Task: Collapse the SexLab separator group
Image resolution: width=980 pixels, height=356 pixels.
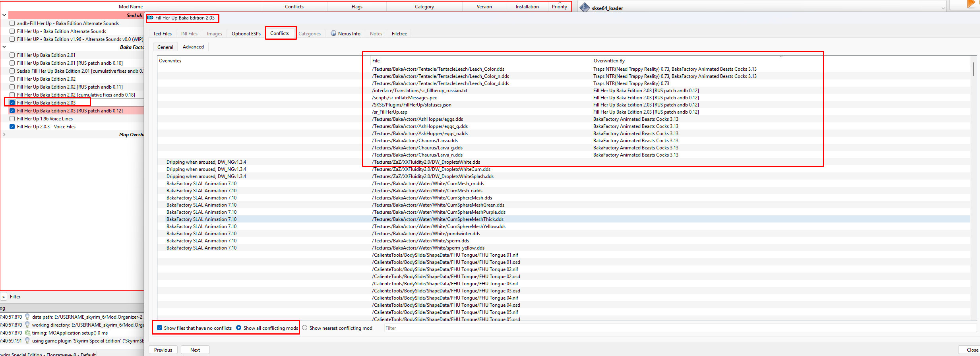Action: pyautogui.click(x=4, y=15)
